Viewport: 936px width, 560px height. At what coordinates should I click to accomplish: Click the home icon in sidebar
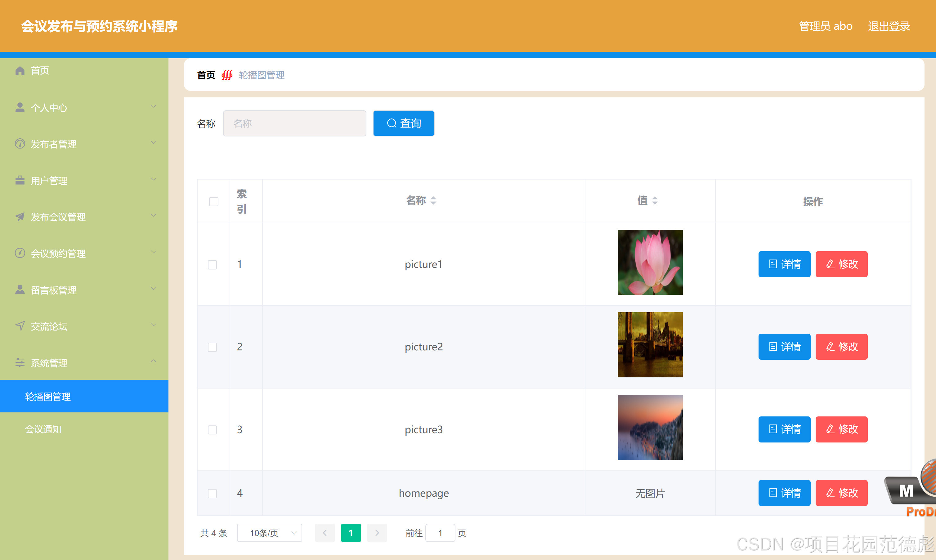tap(20, 71)
